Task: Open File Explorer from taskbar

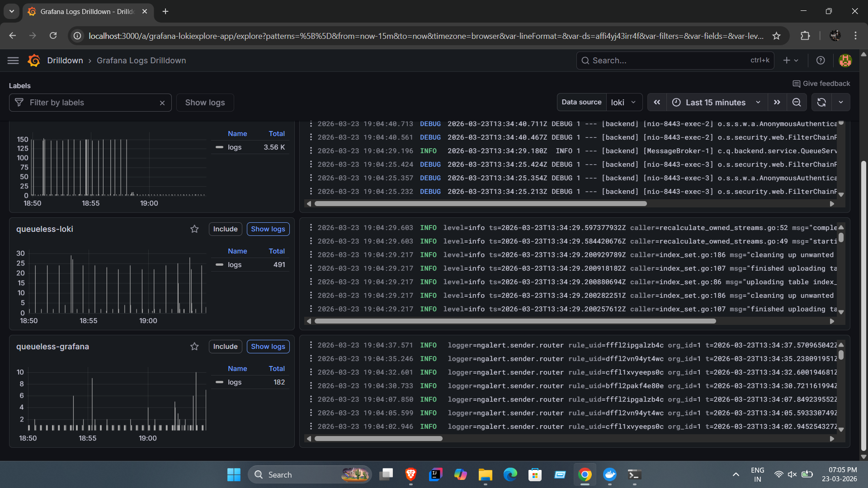Action: (x=485, y=474)
